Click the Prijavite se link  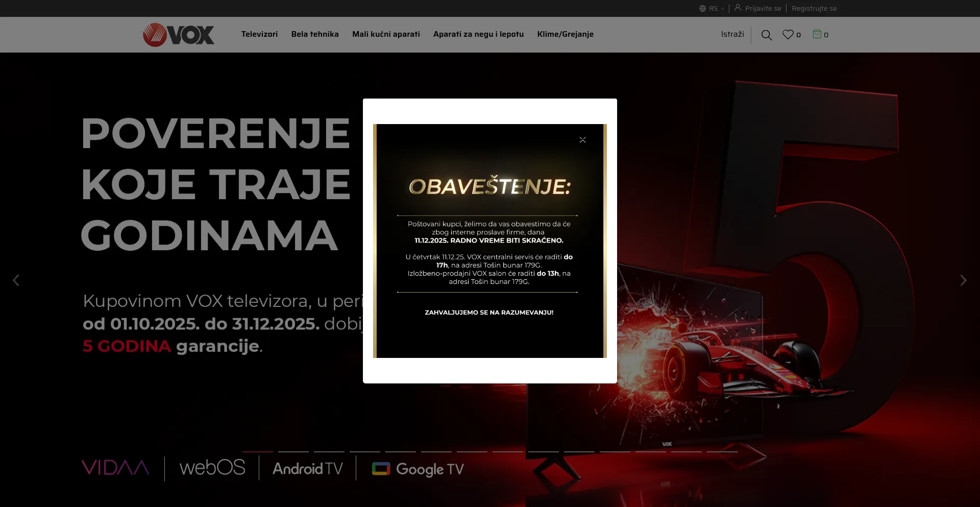(x=763, y=8)
